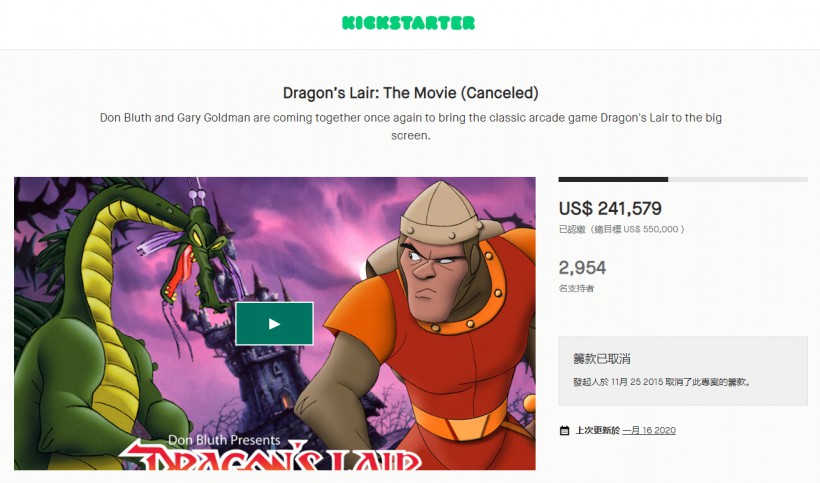Click the US$ 241,579 pledged amount
The height and width of the screenshot is (483, 820).
click(610, 209)
